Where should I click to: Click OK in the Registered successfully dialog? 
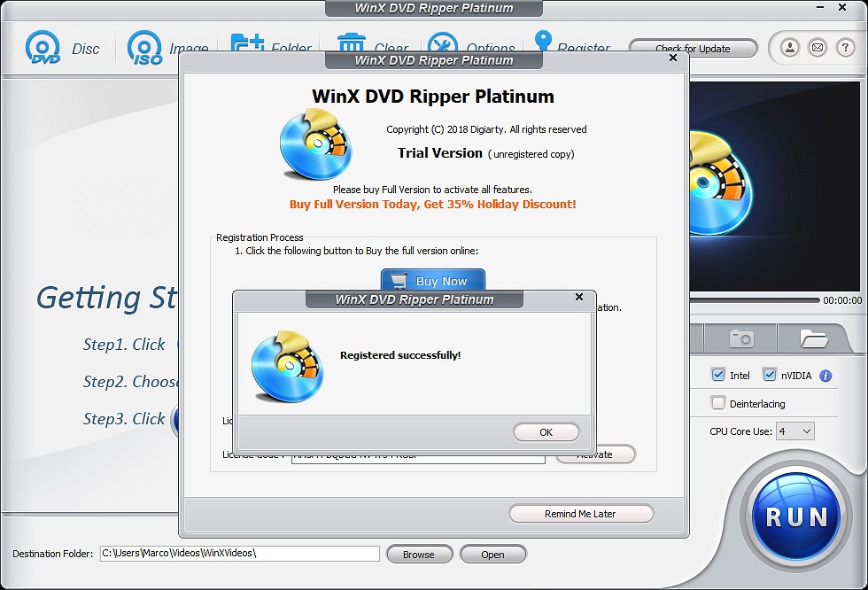(546, 432)
